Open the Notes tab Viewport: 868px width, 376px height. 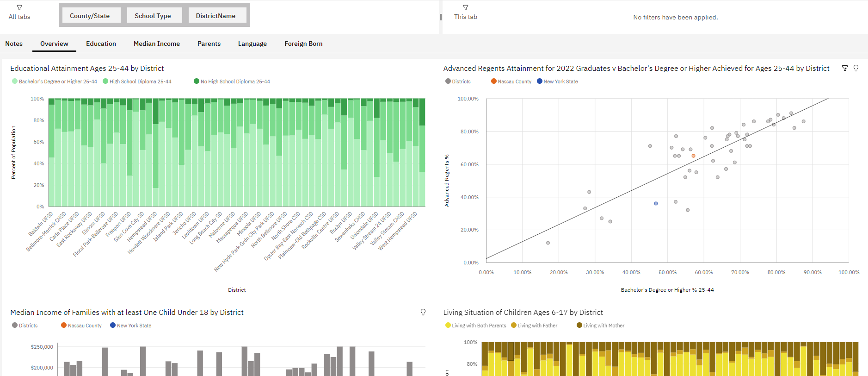click(14, 44)
